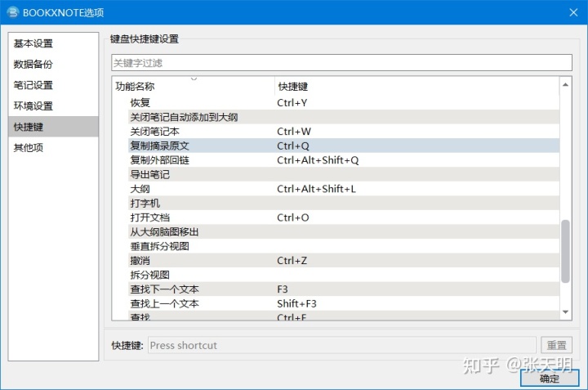Click the 重置 reset button
The width and height of the screenshot is (588, 390).
[556, 345]
